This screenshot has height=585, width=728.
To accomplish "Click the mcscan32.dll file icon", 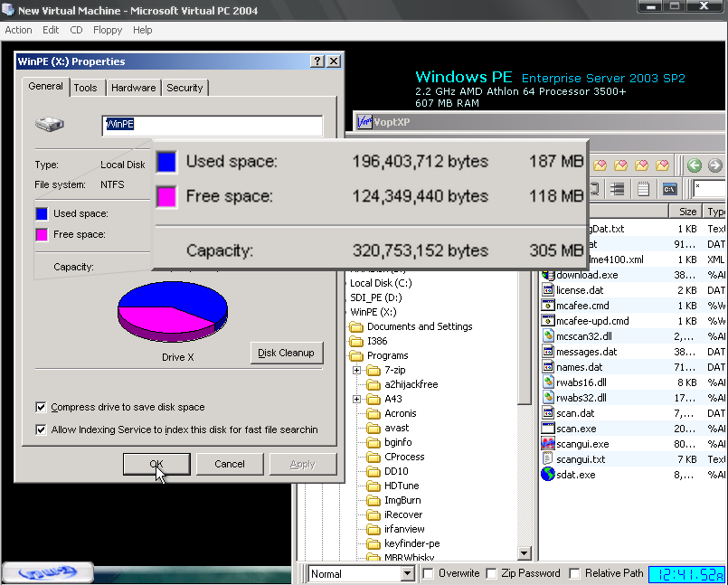I will pyautogui.click(x=548, y=336).
